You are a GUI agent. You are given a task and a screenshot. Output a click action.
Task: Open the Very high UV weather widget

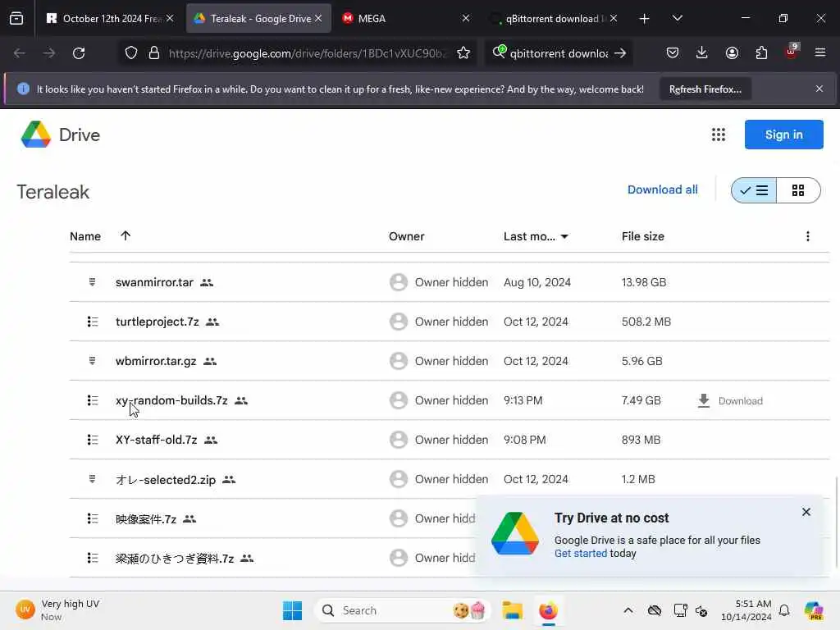point(57,609)
